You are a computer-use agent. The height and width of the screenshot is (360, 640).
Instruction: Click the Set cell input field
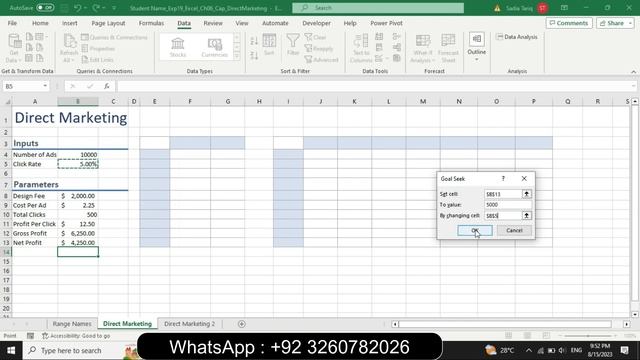(x=503, y=194)
